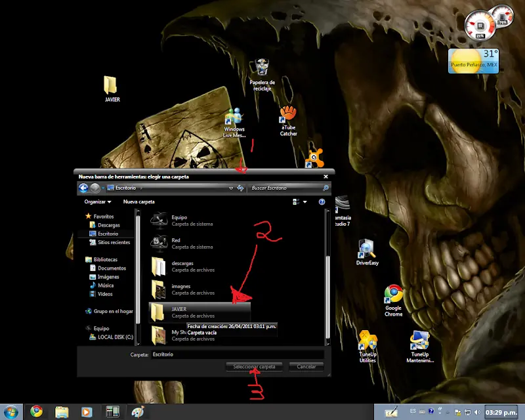Open the Windows Start orb
525x420 pixels.
[x=10, y=411]
